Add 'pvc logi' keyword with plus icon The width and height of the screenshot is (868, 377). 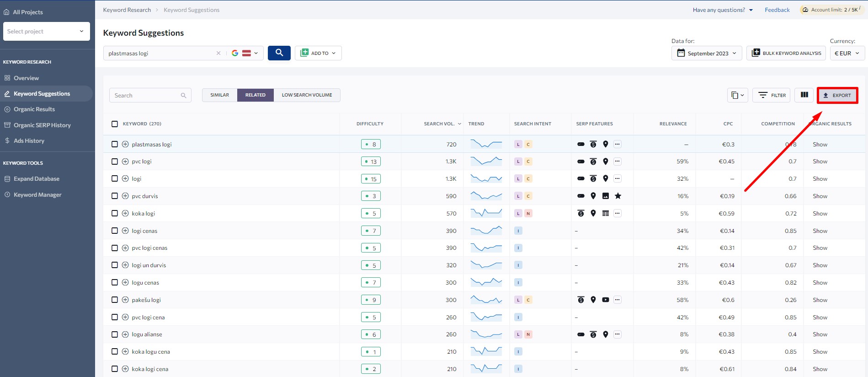125,162
